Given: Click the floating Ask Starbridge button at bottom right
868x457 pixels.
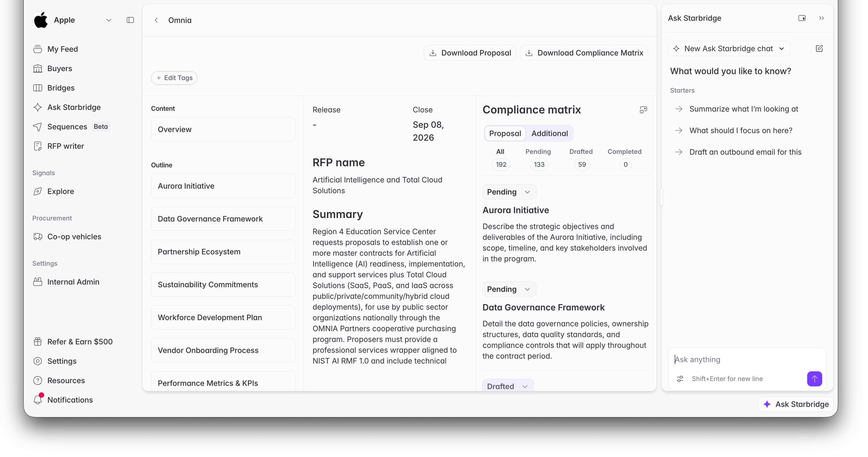Looking at the screenshot, I should 796,404.
